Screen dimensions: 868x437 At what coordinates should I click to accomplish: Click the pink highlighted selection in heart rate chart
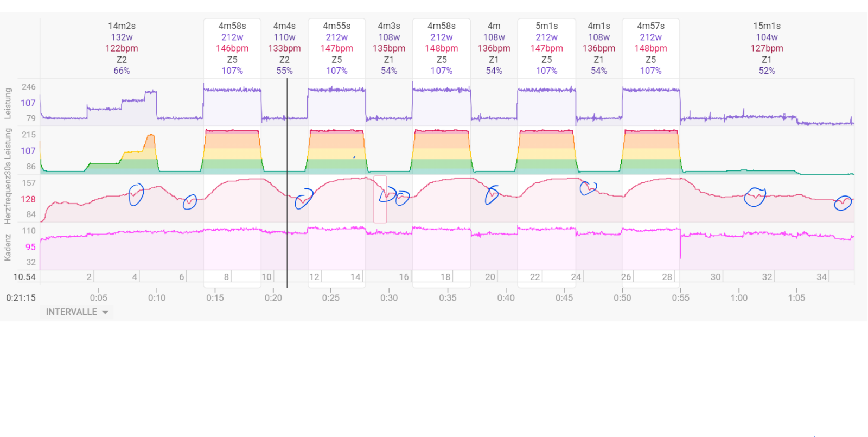coord(380,199)
